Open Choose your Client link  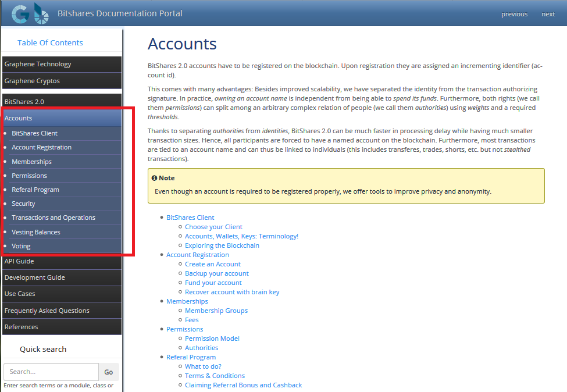point(213,227)
